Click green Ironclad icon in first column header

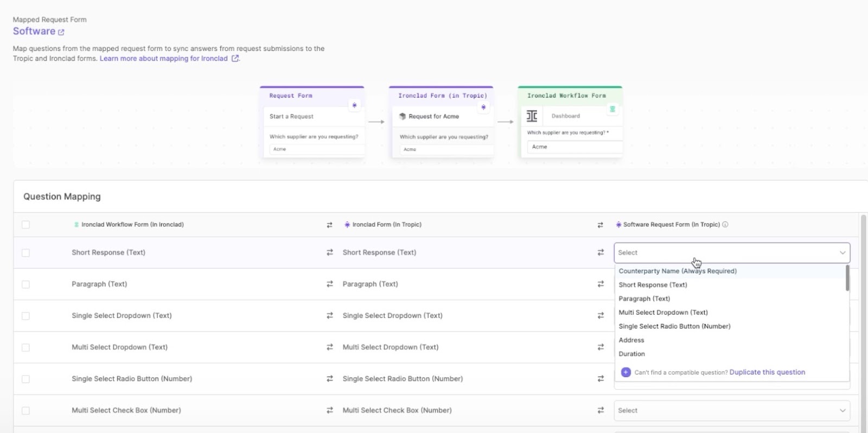(76, 225)
